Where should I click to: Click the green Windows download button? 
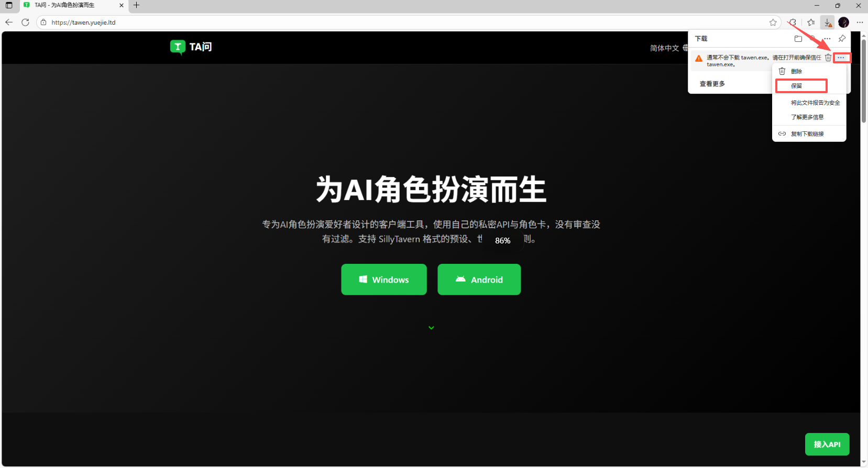(384, 280)
